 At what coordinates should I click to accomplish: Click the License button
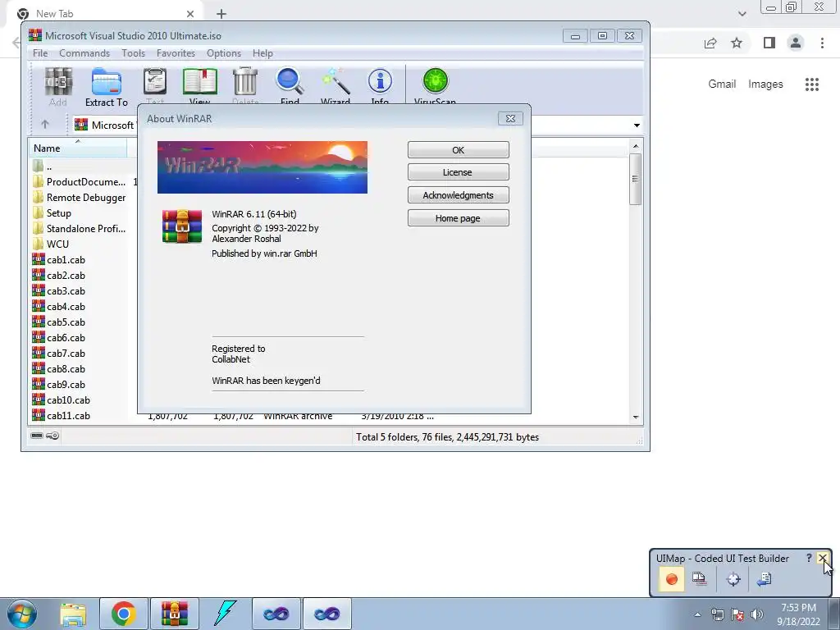(x=458, y=172)
